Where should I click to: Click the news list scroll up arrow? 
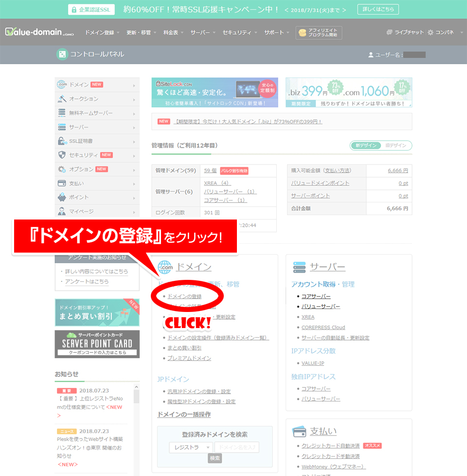point(137,387)
